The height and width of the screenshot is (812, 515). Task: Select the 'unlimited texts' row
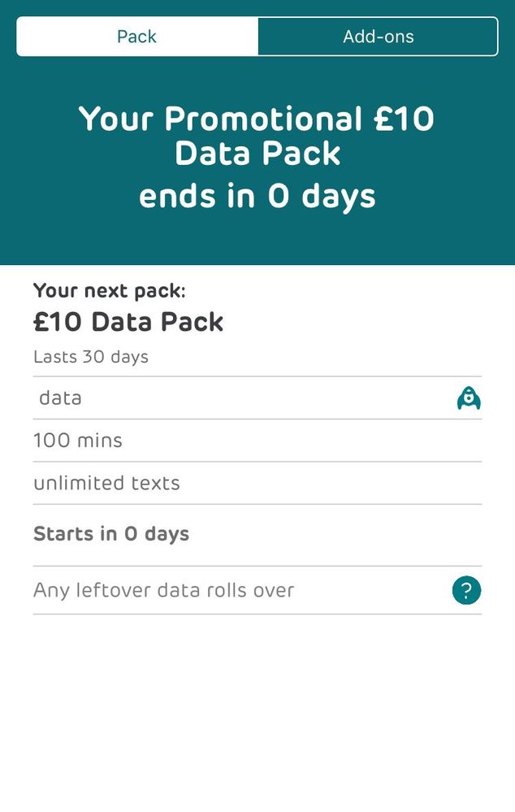[x=106, y=483]
